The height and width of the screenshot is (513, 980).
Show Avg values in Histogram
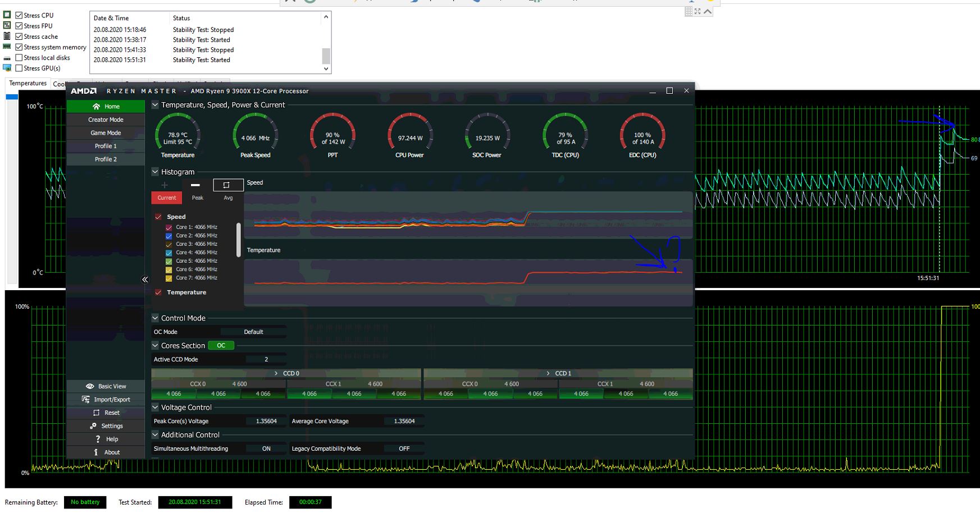228,198
